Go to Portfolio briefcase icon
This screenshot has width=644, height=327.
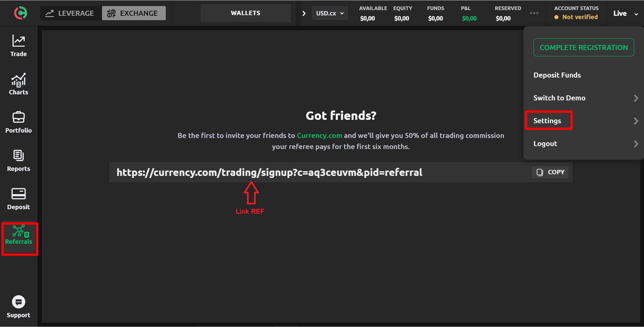click(x=18, y=122)
